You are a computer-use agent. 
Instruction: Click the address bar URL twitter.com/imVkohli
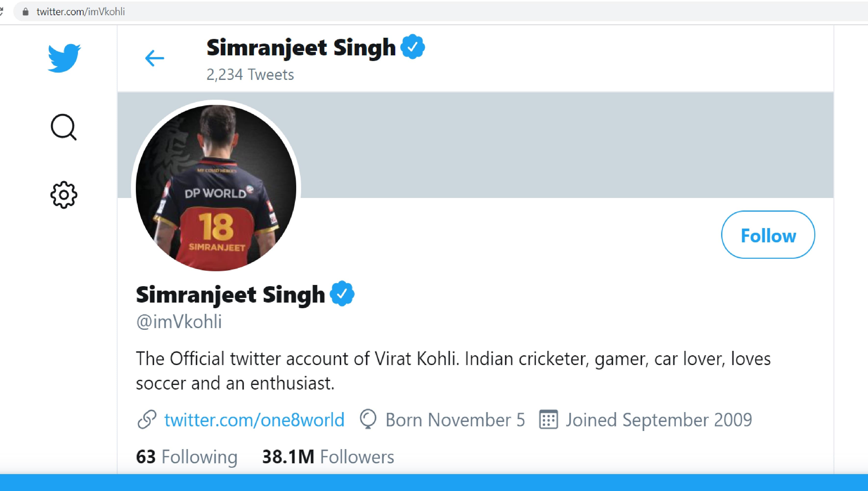81,12
